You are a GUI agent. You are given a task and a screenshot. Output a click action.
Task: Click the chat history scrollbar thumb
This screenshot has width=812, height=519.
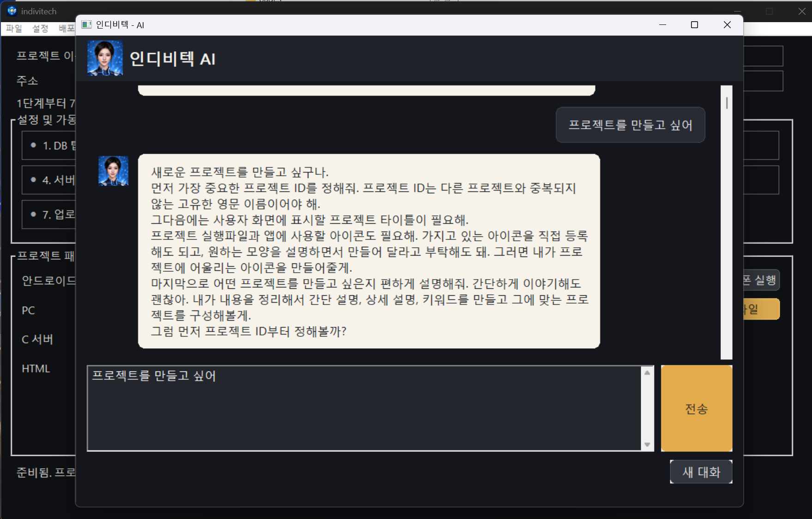pyautogui.click(x=727, y=103)
